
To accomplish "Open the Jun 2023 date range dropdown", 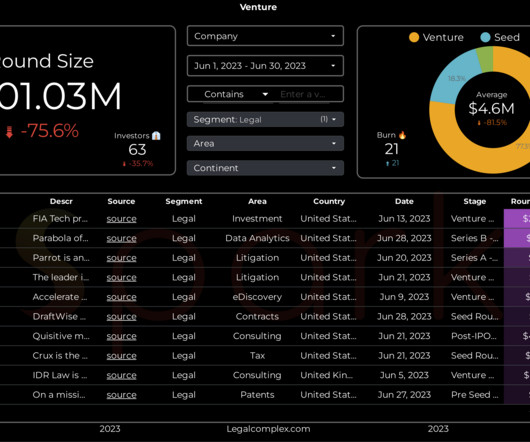I will point(265,66).
